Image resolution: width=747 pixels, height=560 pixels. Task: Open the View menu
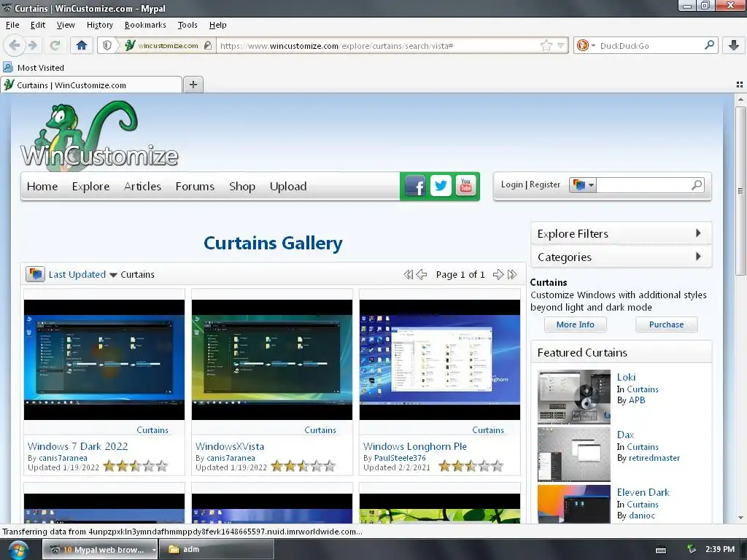65,25
